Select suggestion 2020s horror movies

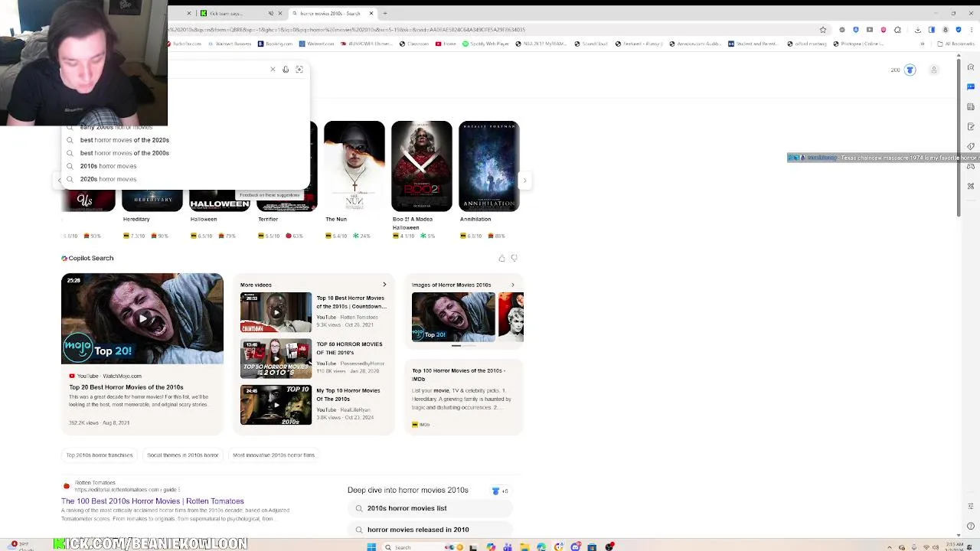tap(185, 179)
